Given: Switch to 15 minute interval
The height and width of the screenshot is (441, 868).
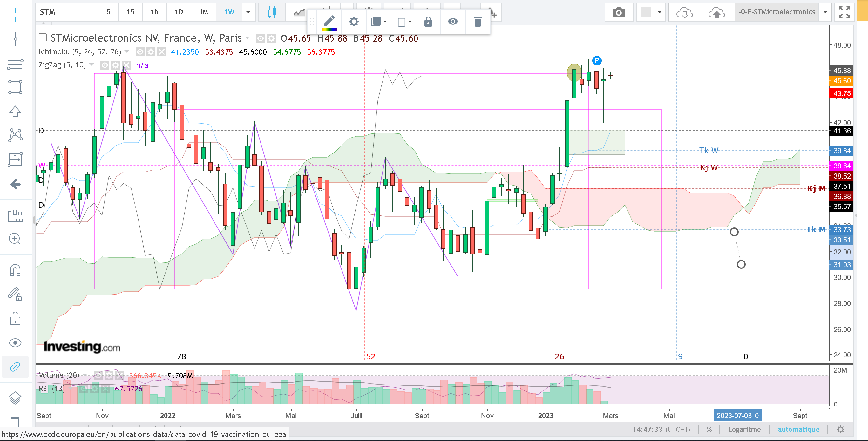Looking at the screenshot, I should [x=130, y=12].
